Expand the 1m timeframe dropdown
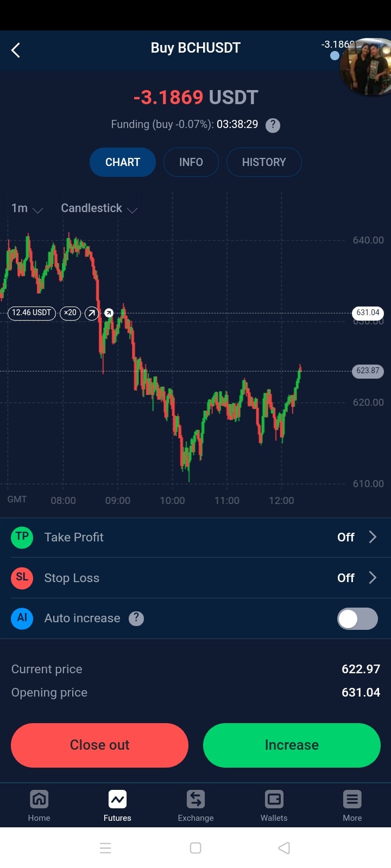This screenshot has width=391, height=868. pyautogui.click(x=27, y=209)
